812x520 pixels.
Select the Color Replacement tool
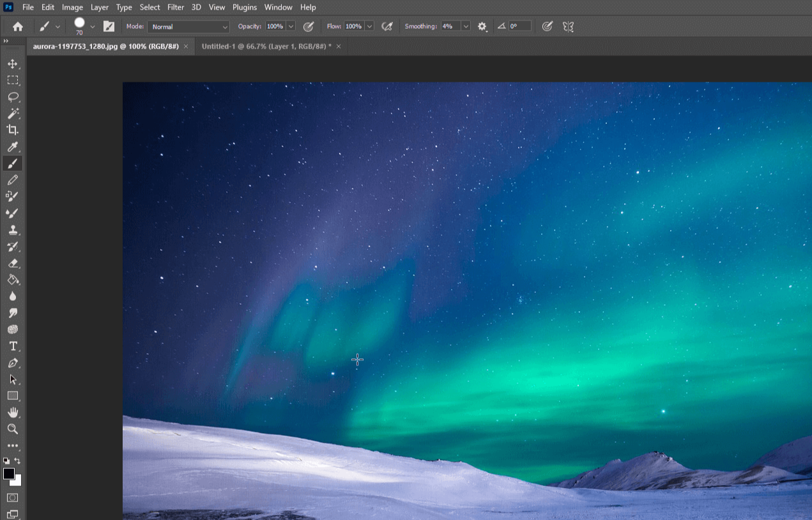(x=13, y=197)
